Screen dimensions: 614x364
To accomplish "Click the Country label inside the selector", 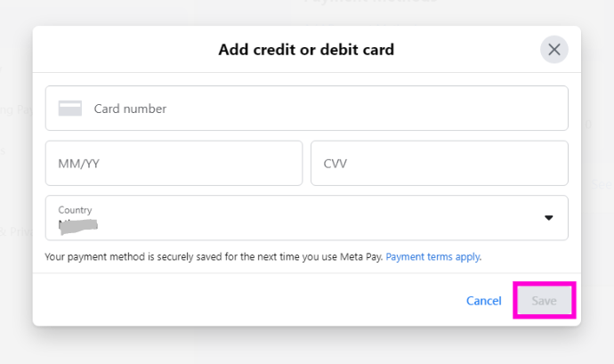I will pos(75,210).
